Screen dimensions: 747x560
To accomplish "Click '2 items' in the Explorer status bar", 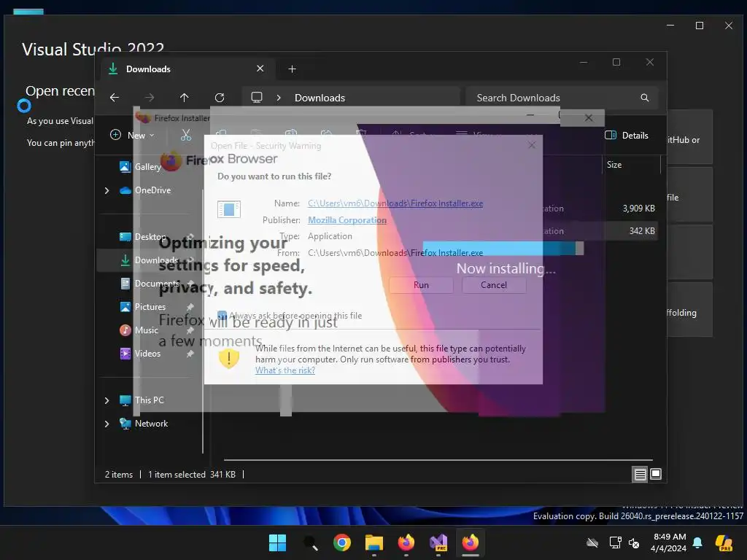I will 119,474.
